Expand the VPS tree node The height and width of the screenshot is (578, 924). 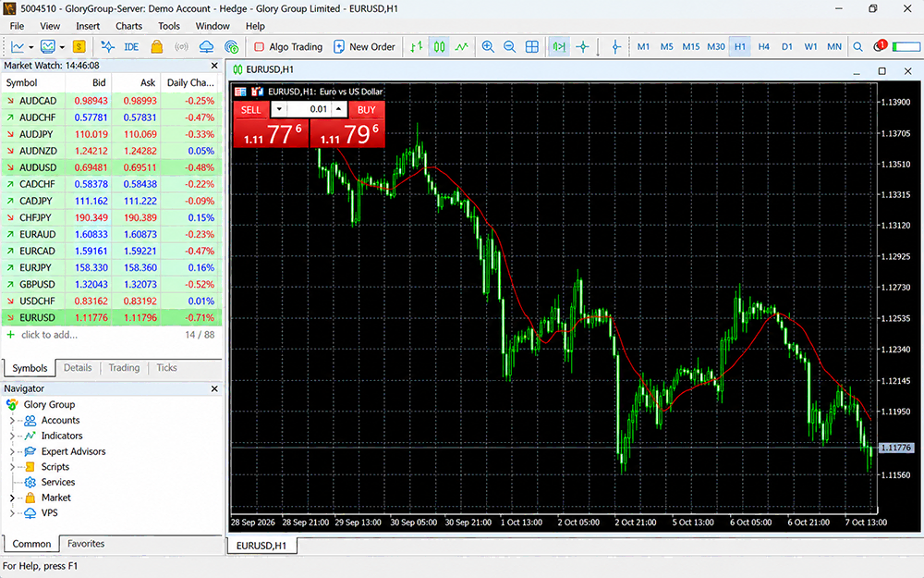pyautogui.click(x=12, y=513)
